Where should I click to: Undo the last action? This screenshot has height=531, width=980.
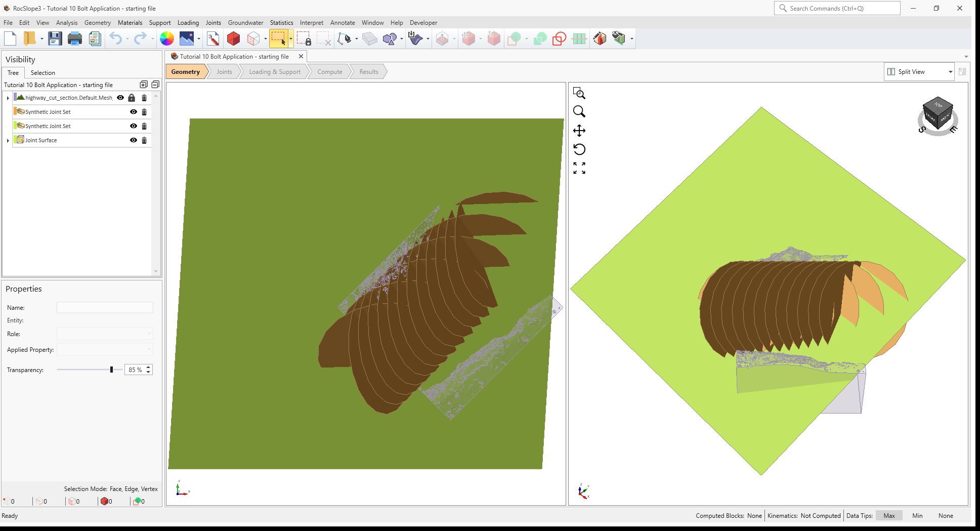pos(116,38)
